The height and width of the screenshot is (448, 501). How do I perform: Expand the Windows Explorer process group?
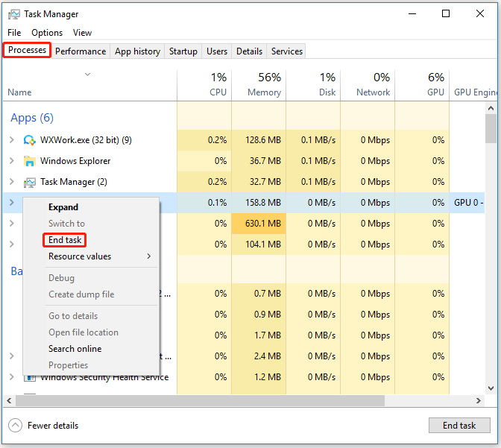tap(12, 160)
